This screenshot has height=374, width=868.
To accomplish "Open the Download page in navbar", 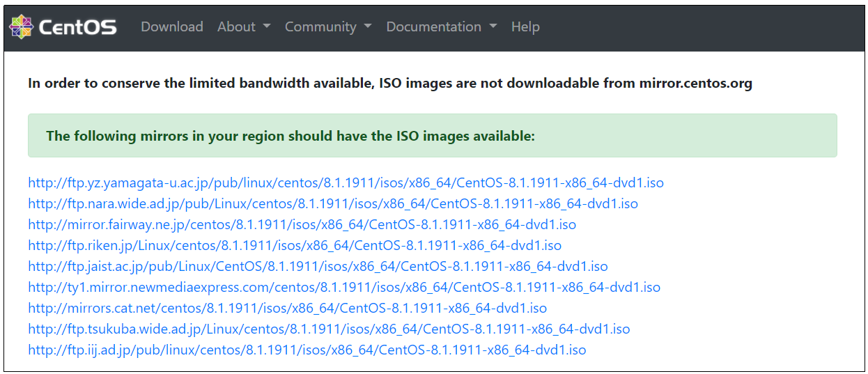I will [172, 26].
